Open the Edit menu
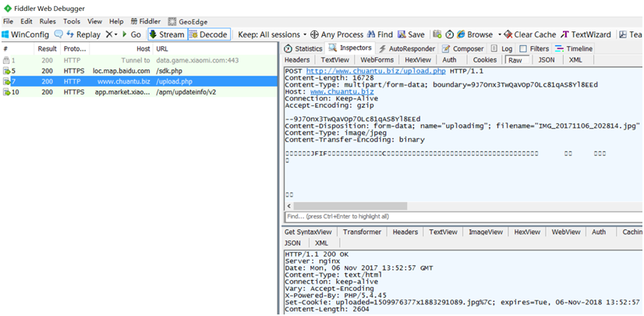This screenshot has height=316, width=644. click(x=27, y=21)
